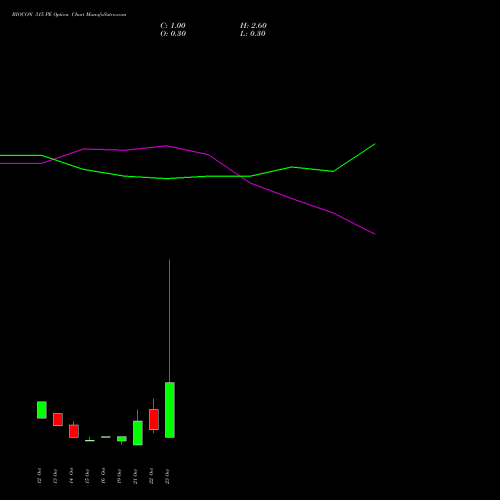Click the low value L: 0.30
Viewport: 500px width, 500px height.
point(253,34)
